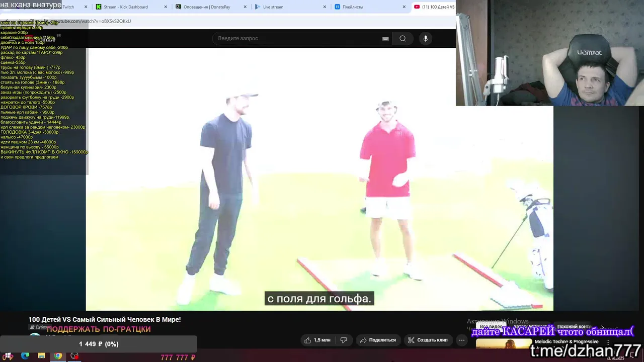Click the YouTube search magnifier button
This screenshot has width=644, height=362.
403,38
